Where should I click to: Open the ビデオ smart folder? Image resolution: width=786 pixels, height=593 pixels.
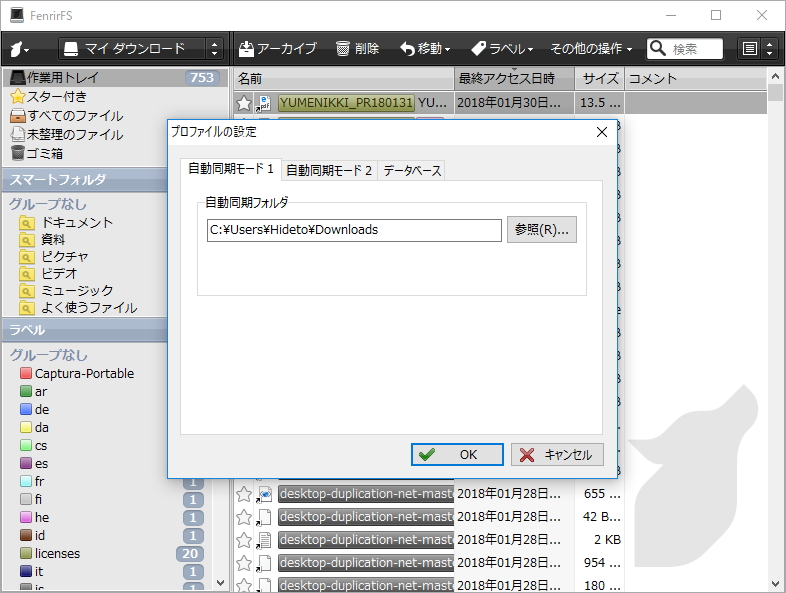point(48,273)
